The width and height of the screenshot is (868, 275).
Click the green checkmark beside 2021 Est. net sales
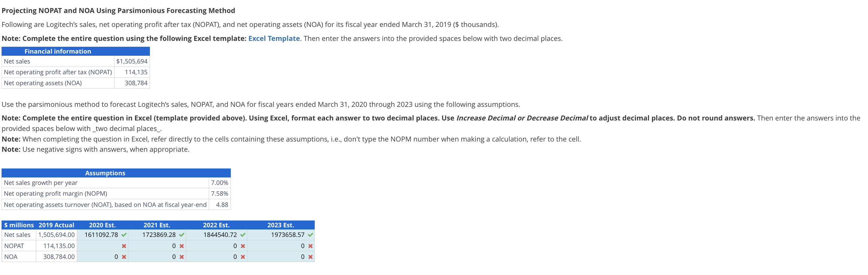[x=182, y=235]
